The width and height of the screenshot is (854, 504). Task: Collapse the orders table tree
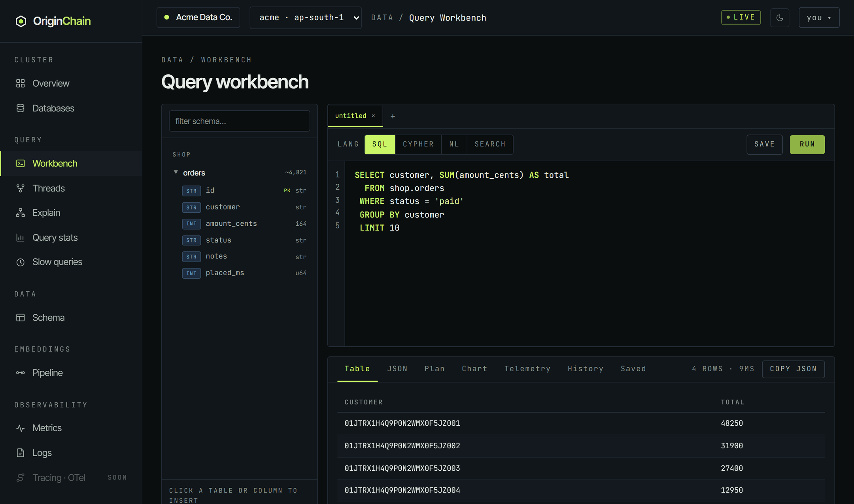[176, 172]
